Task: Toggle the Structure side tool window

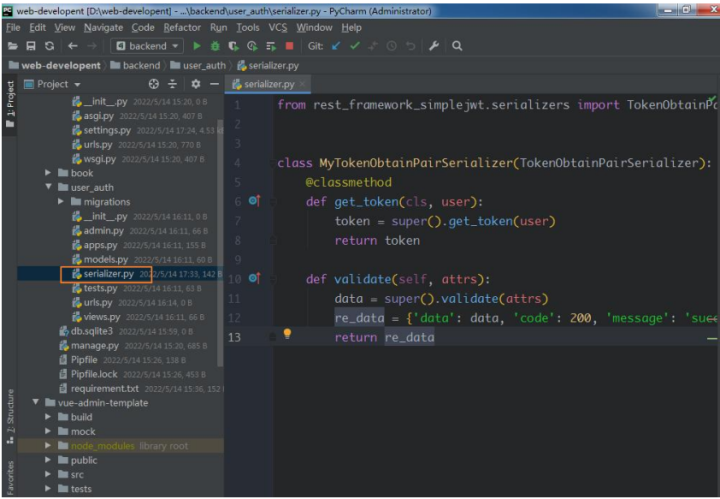Action: point(10,417)
